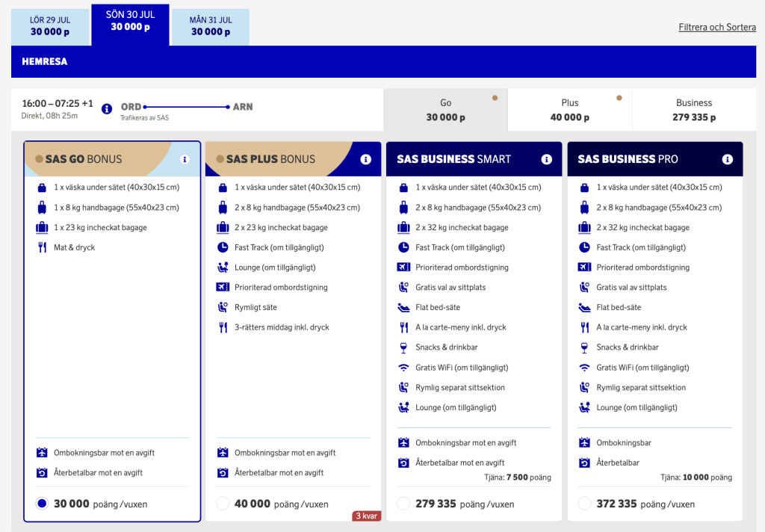Click Återbetalbar refund icon in Business Pro

point(584,463)
